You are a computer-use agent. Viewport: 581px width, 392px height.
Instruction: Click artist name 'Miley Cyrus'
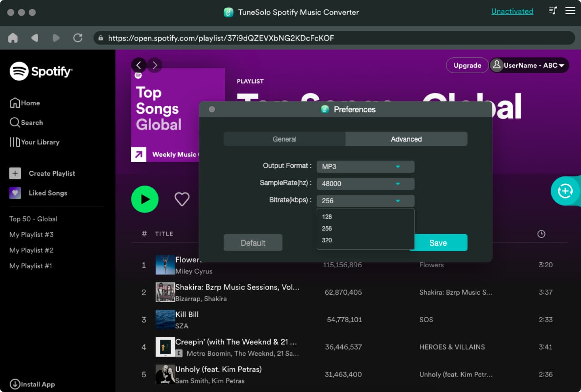click(x=194, y=271)
